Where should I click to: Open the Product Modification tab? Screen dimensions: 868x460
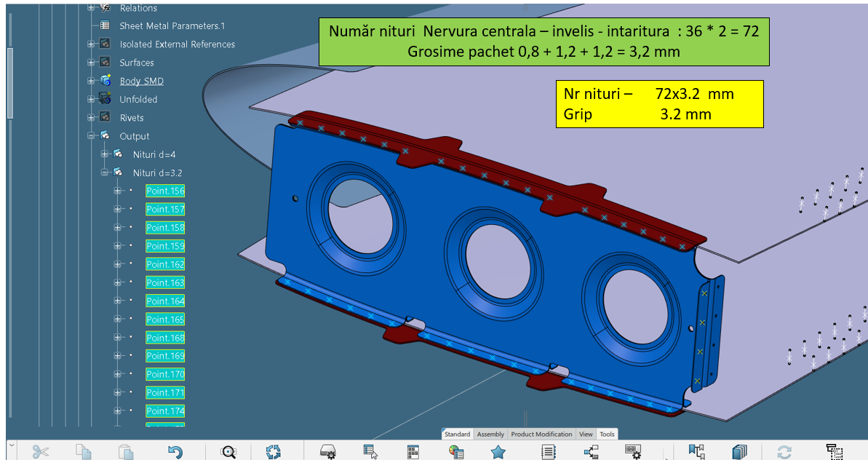click(541, 435)
